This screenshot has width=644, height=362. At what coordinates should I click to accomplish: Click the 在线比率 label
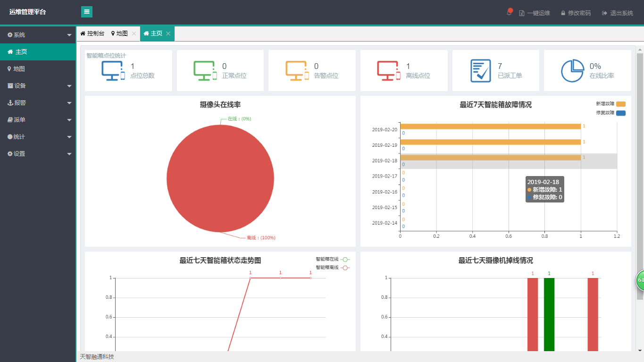pos(602,76)
